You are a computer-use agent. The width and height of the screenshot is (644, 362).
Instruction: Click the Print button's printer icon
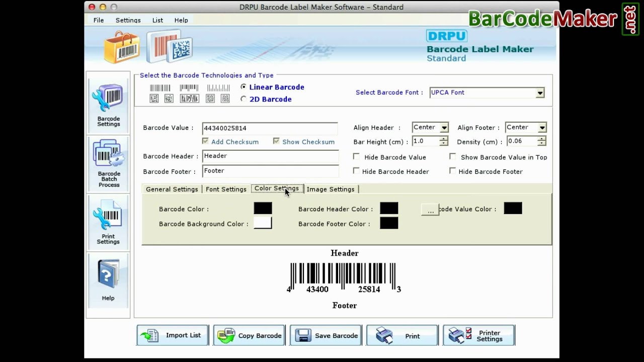(384, 335)
